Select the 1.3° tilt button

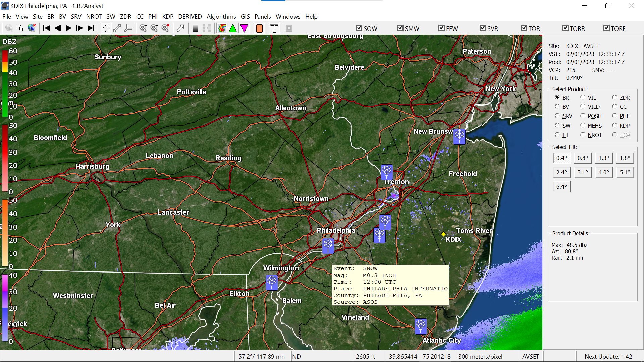click(604, 158)
